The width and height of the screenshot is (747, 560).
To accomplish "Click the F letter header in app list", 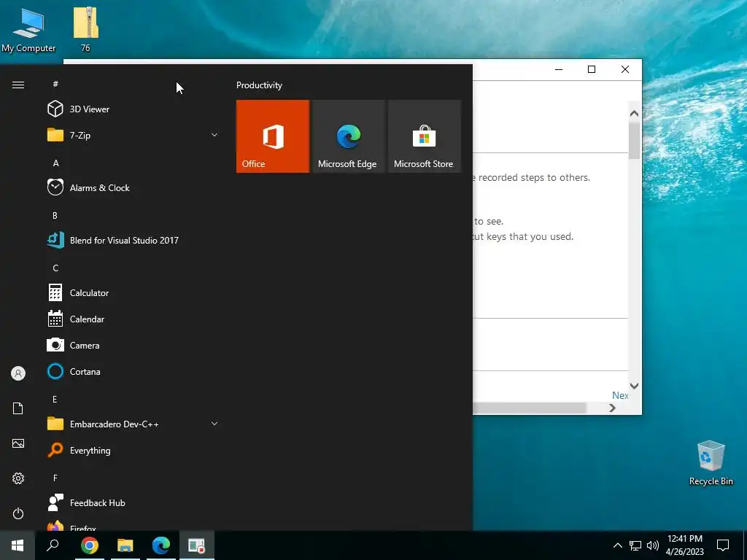I will [55, 478].
